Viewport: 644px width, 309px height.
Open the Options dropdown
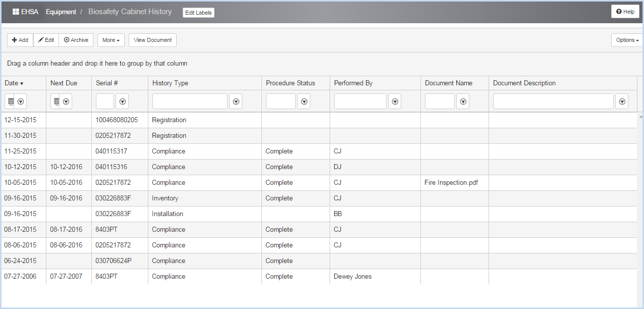(627, 40)
